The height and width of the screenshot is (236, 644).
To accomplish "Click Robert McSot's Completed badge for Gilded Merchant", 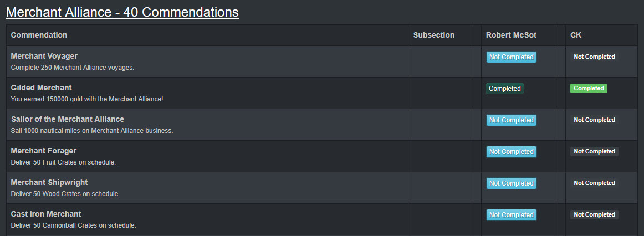I will [x=505, y=89].
